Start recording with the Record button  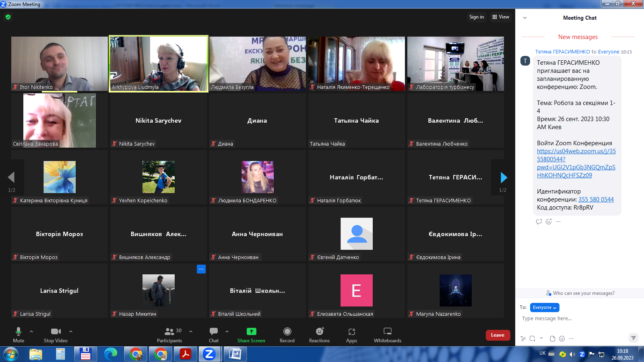click(x=287, y=334)
